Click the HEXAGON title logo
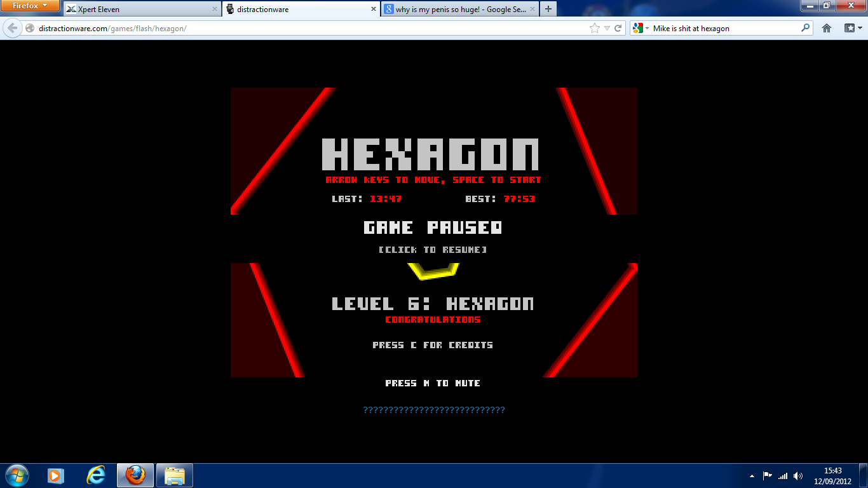The image size is (868, 488). tap(431, 154)
